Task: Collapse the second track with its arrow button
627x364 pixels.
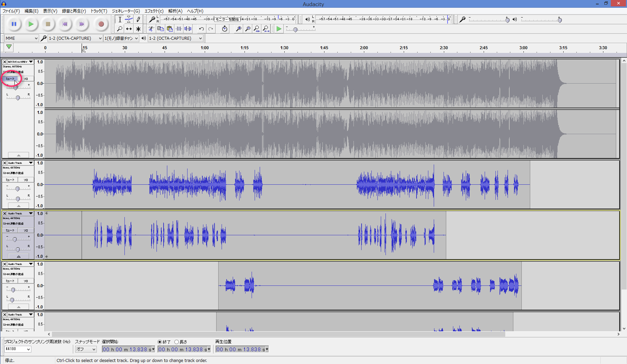Action: tap(19, 206)
